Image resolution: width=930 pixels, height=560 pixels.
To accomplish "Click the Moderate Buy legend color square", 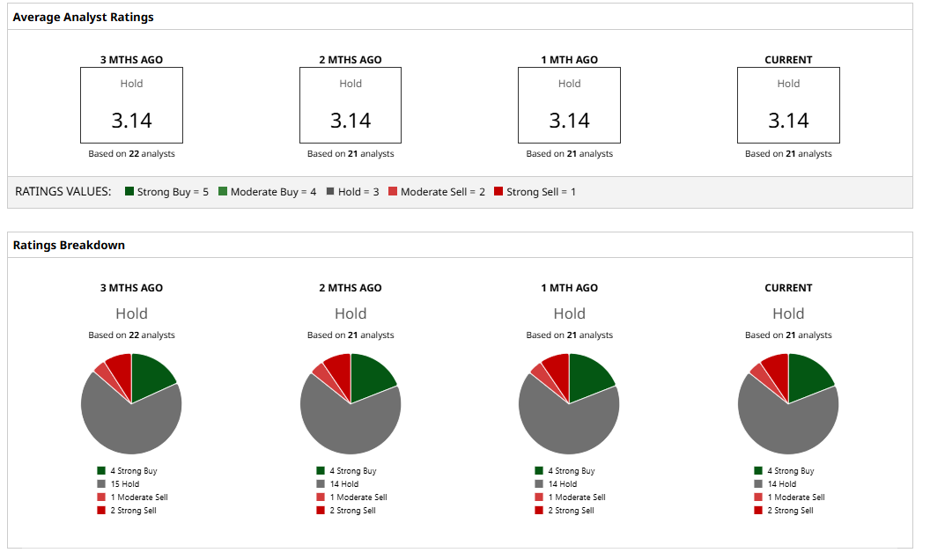I will coord(223,191).
